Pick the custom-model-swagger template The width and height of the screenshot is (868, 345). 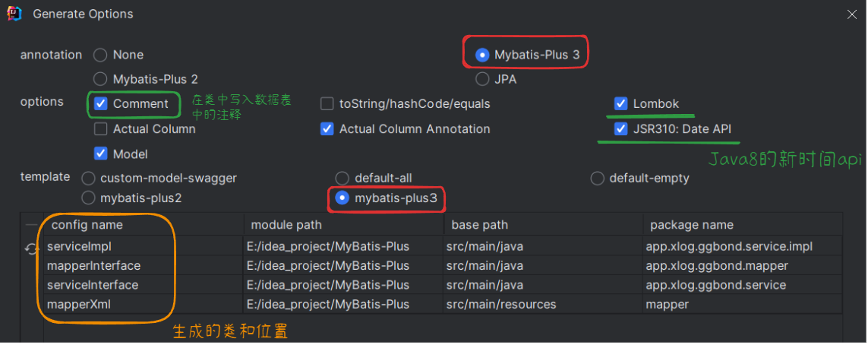coord(88,179)
